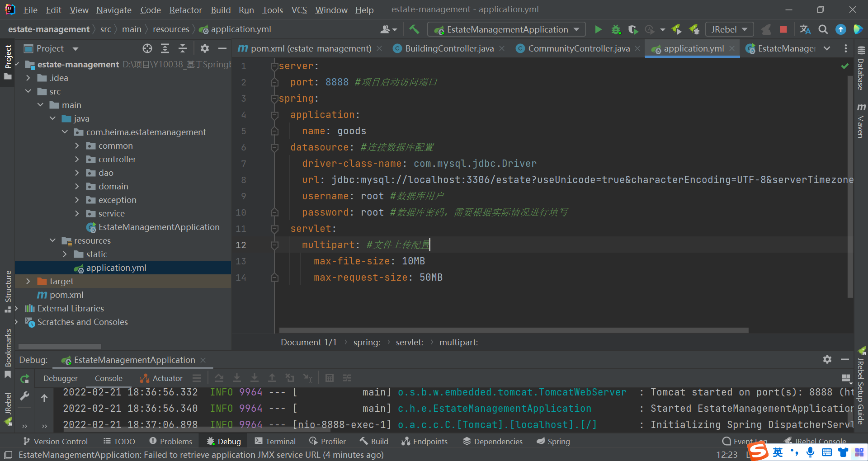
Task: Open editor tabs more-options (three dots)
Action: click(x=845, y=48)
